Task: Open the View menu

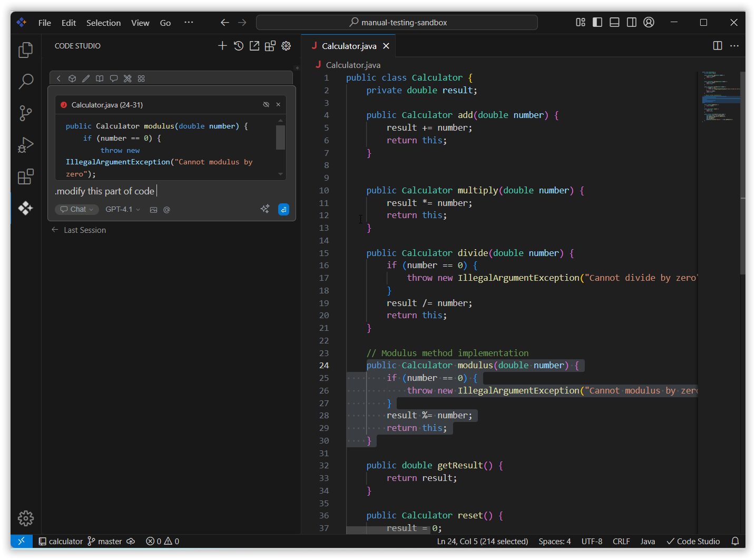Action: [x=140, y=23]
